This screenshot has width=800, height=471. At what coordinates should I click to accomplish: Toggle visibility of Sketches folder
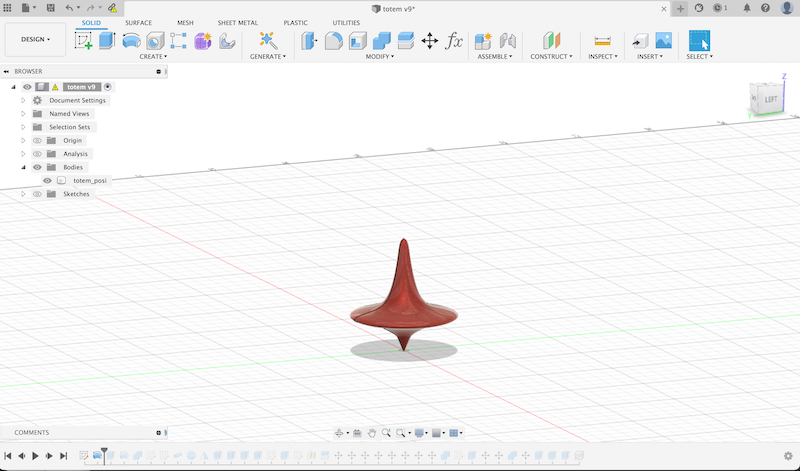[x=37, y=194]
